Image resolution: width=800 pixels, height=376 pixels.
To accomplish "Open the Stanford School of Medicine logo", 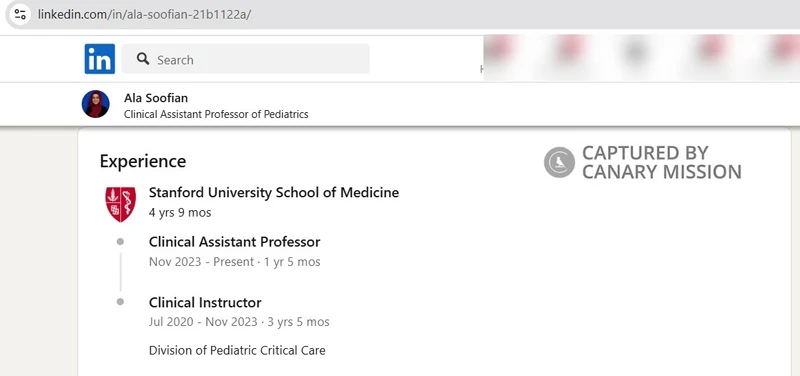I will click(x=120, y=204).
